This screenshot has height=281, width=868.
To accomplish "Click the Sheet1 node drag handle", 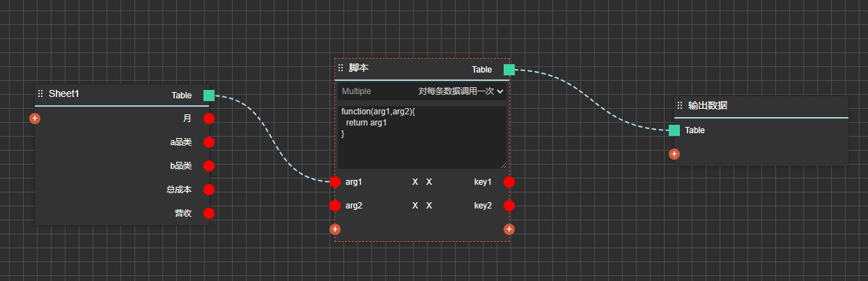I will 40,93.
